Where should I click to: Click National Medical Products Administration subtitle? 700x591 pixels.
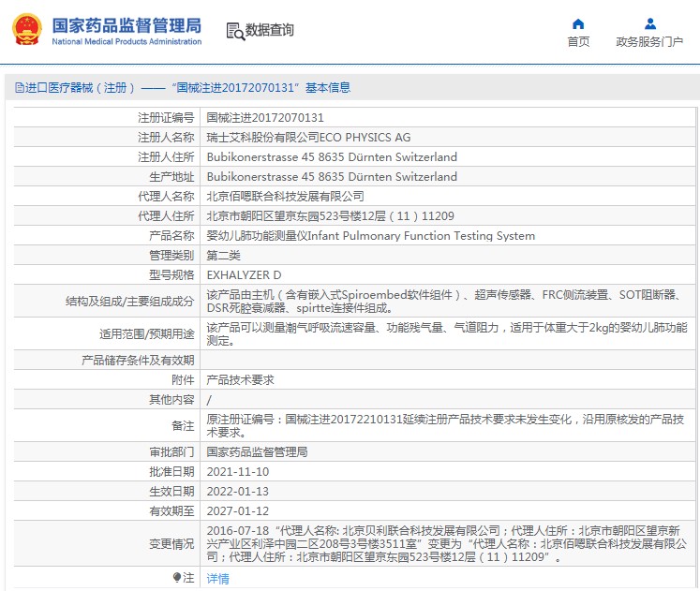[x=127, y=41]
